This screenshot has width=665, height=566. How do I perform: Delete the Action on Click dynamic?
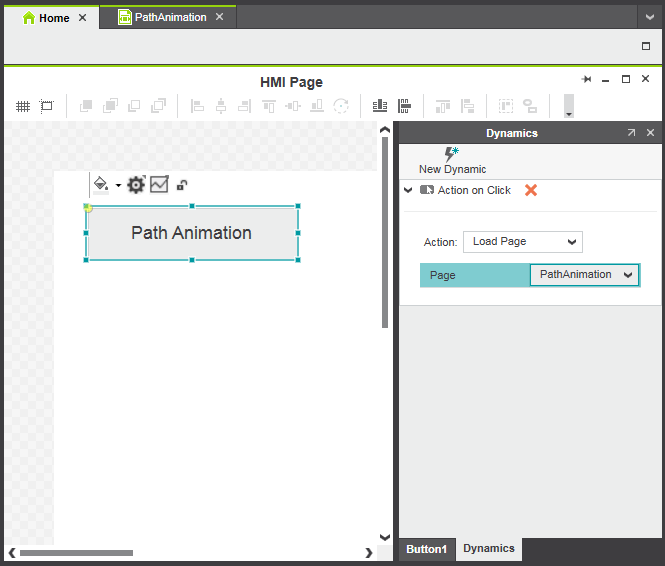[x=531, y=190]
